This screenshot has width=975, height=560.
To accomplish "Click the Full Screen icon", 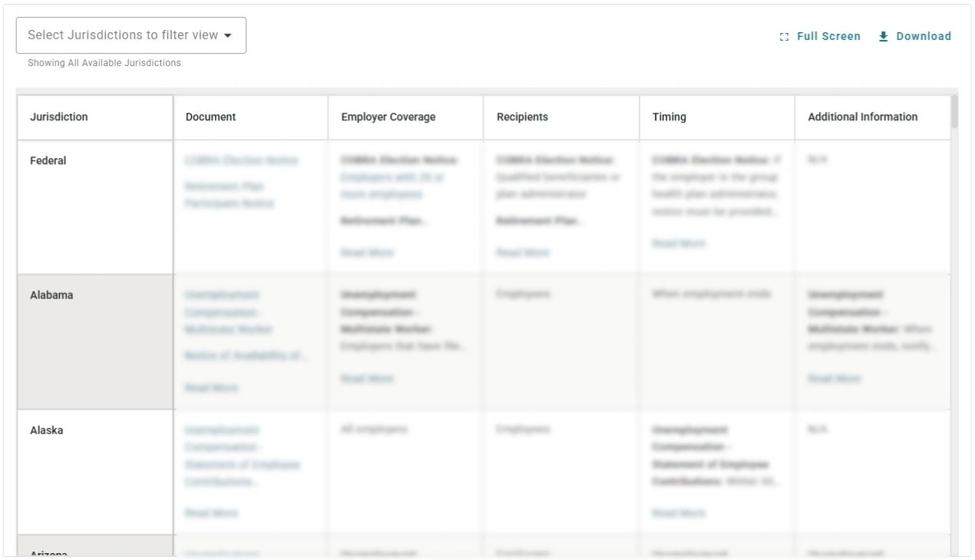I will pos(784,35).
